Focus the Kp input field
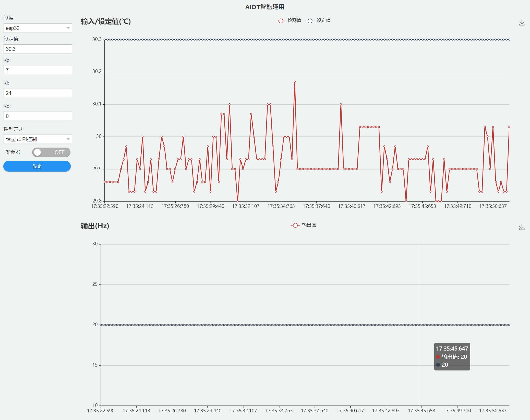Image resolution: width=530 pixels, height=420 pixels. [38, 70]
